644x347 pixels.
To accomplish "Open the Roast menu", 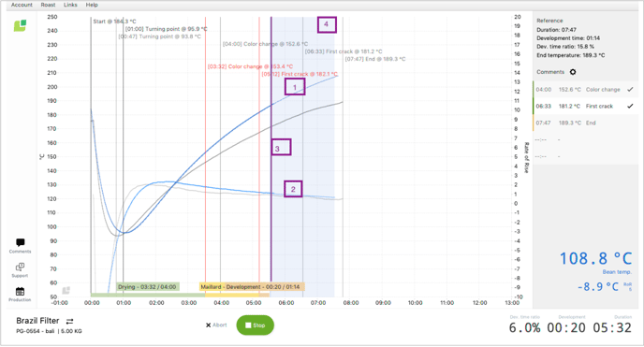I will click(x=48, y=5).
